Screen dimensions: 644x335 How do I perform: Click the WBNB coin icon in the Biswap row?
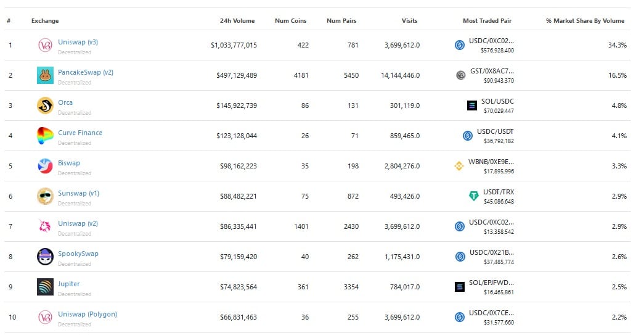coord(459,166)
